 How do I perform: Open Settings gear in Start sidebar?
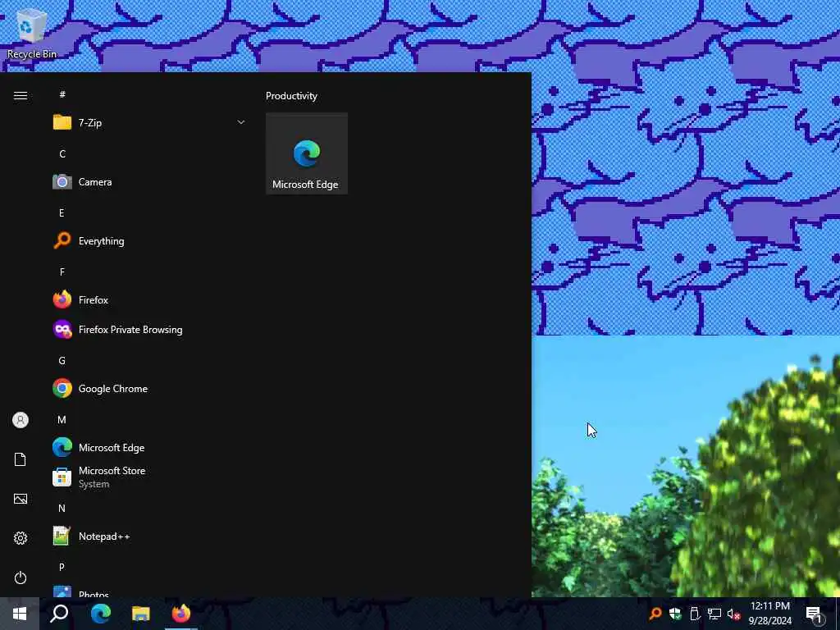click(x=21, y=538)
